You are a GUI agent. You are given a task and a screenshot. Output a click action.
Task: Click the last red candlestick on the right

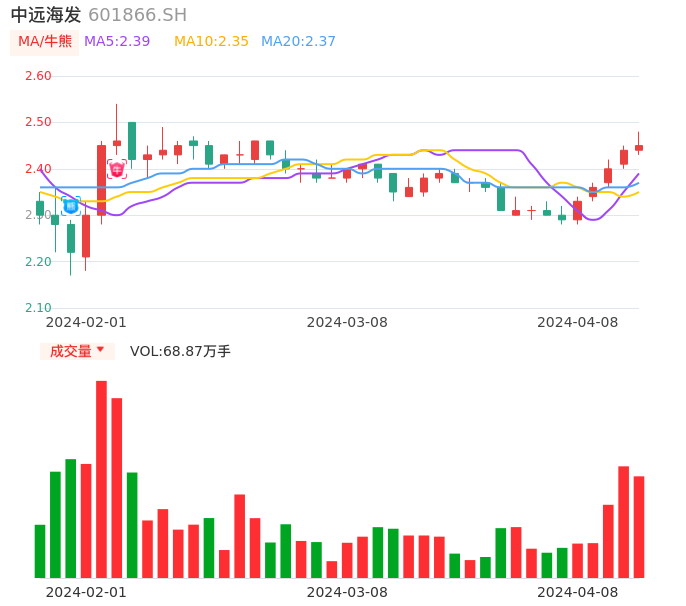click(x=639, y=147)
